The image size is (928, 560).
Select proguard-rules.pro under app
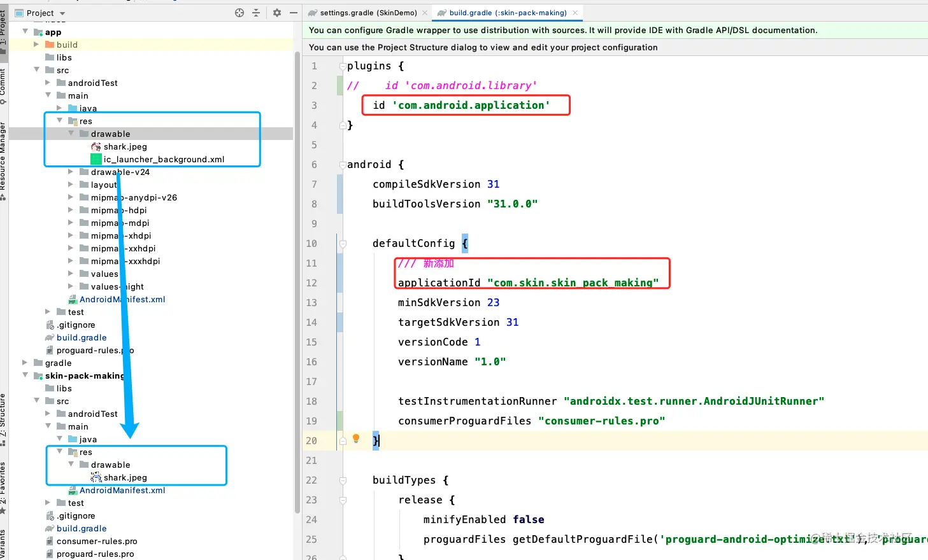90,350
